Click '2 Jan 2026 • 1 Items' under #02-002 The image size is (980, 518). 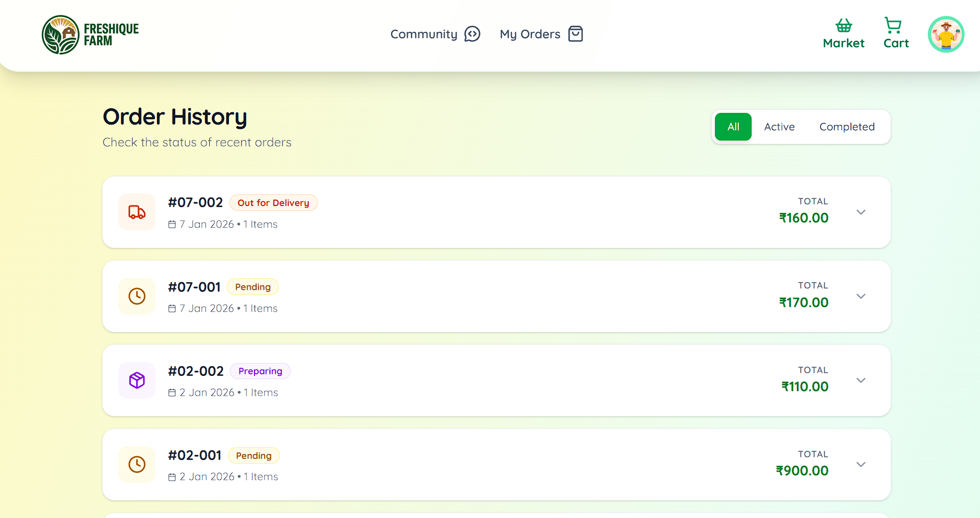point(229,392)
